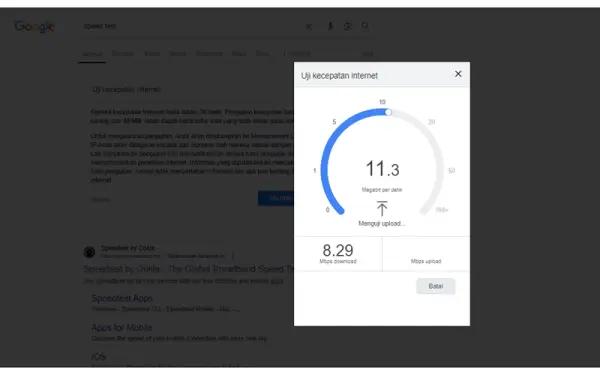Select the first underlined search tab

(92, 54)
